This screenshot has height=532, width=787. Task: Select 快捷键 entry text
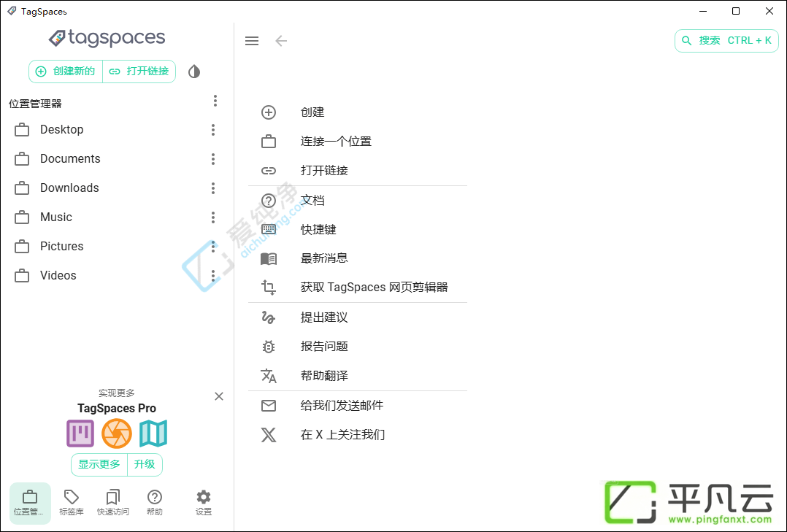click(318, 229)
